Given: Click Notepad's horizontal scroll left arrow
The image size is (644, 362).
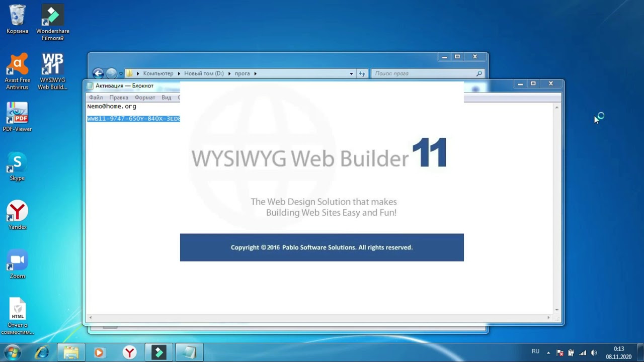Looking at the screenshot, I should [91, 317].
